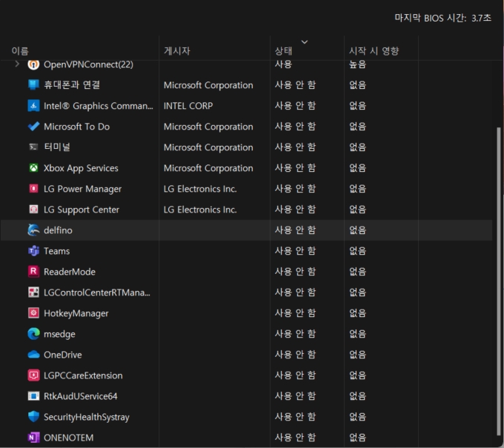Click the Teams app icon
The height and width of the screenshot is (448, 504).
click(33, 251)
